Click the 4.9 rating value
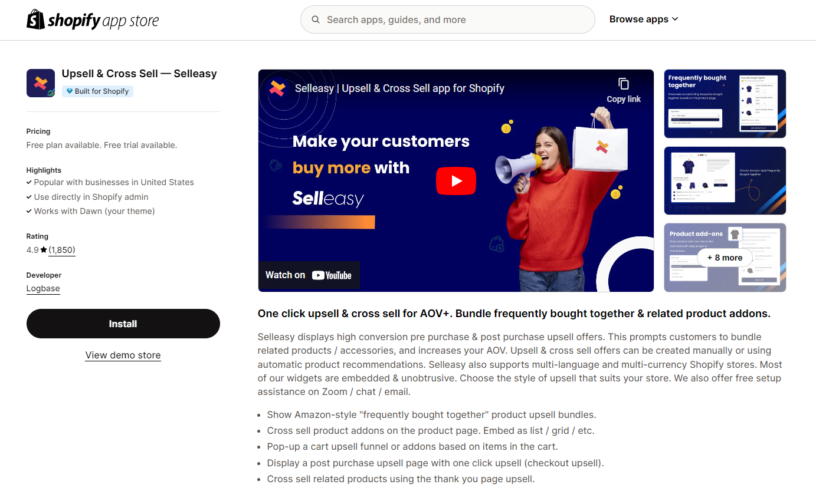 32,250
